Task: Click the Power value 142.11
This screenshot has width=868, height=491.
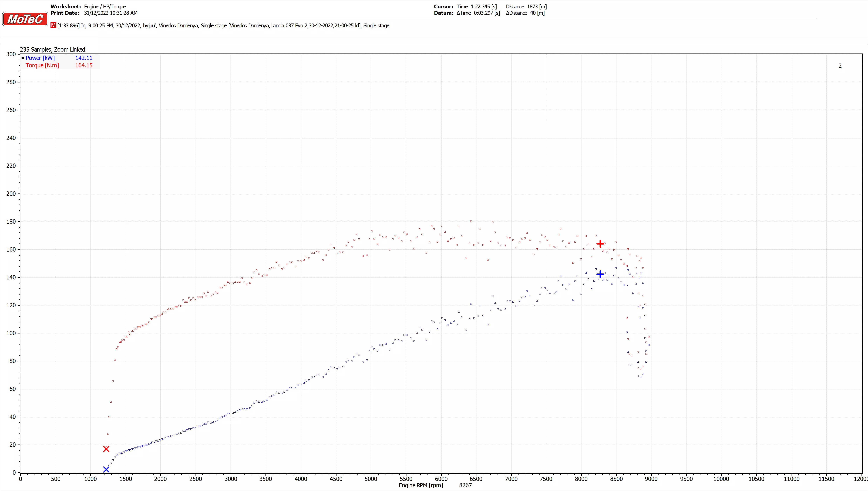Action: pos(84,58)
